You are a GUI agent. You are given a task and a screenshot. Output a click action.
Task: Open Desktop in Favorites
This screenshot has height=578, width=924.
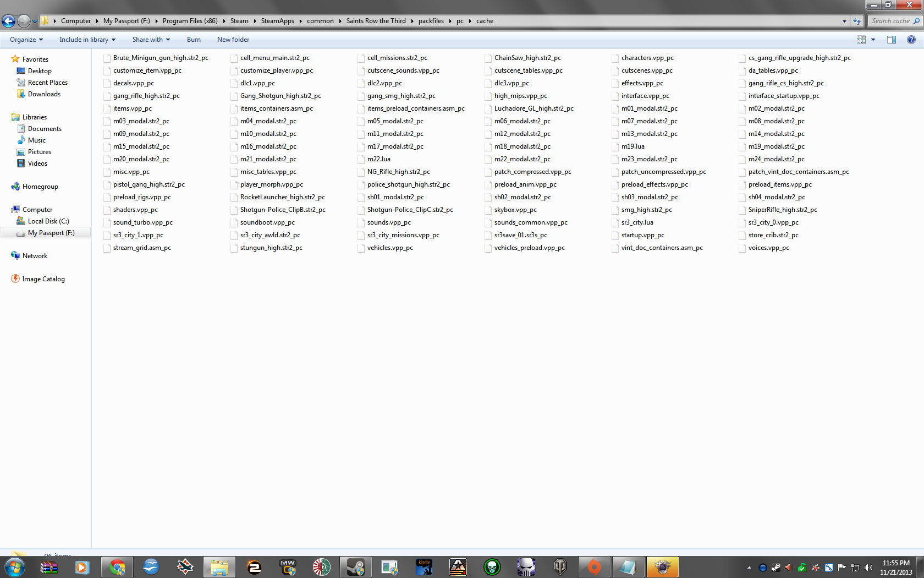click(40, 71)
